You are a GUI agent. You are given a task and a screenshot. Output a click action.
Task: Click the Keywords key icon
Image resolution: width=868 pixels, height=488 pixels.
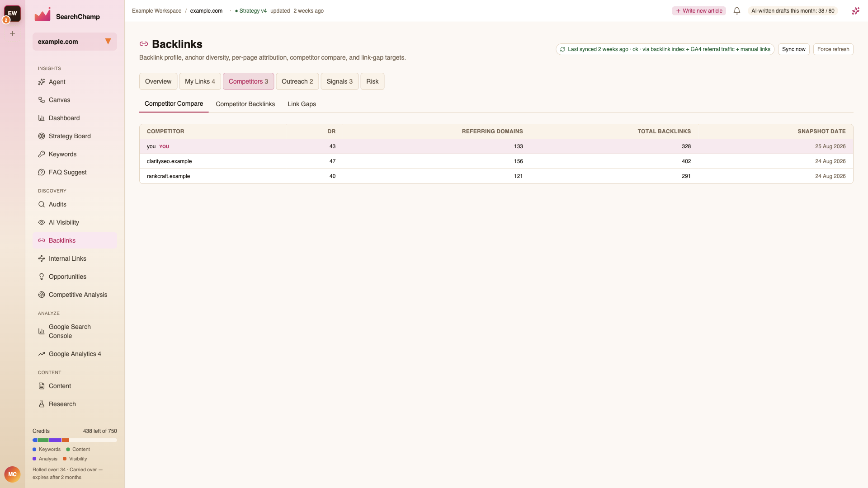[42, 154]
